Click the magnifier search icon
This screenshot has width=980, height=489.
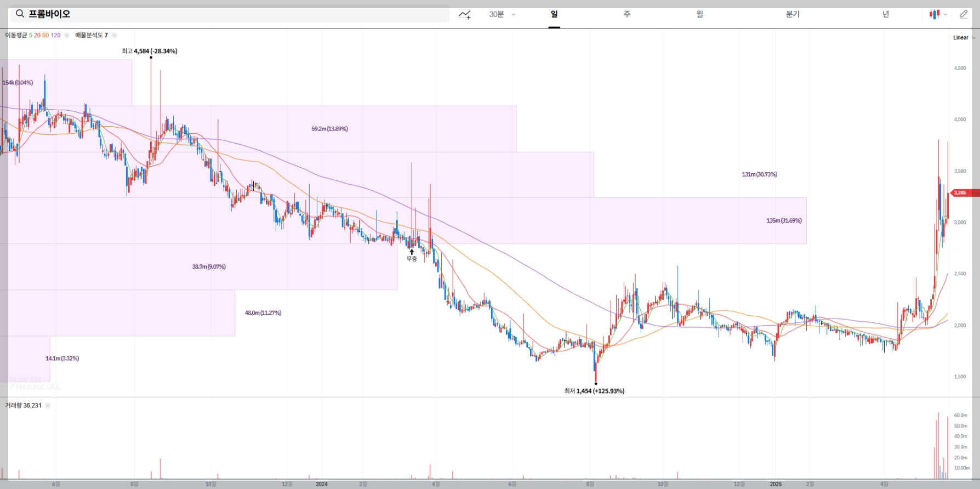point(20,14)
